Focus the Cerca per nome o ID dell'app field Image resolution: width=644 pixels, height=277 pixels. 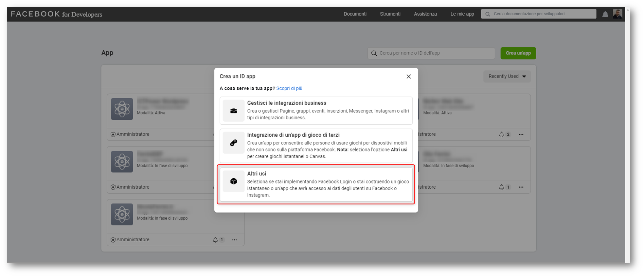[x=431, y=53]
